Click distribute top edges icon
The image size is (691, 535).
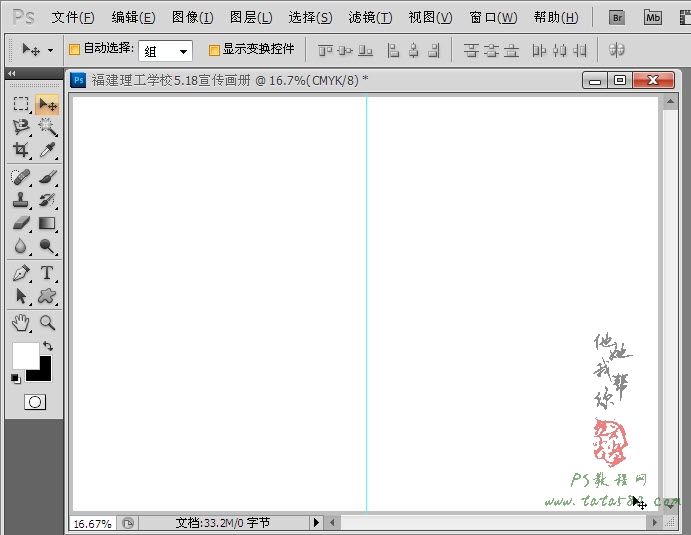pyautogui.click(x=471, y=50)
